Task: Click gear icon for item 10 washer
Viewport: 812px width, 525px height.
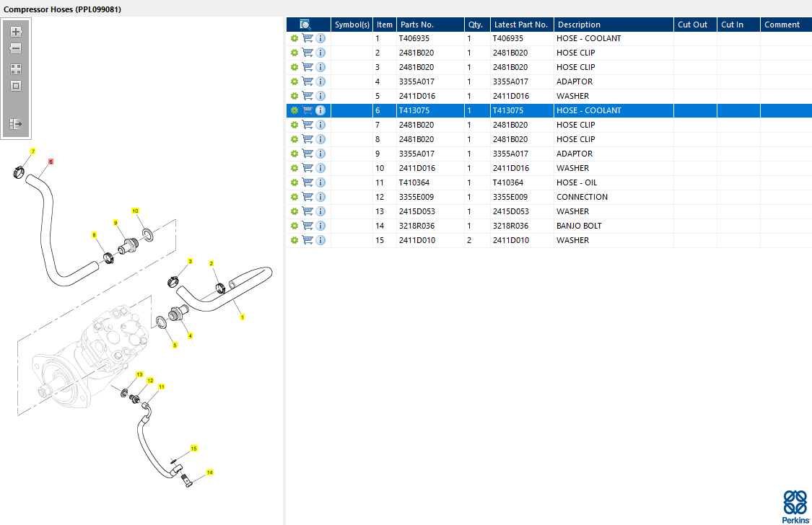Action: tap(294, 168)
